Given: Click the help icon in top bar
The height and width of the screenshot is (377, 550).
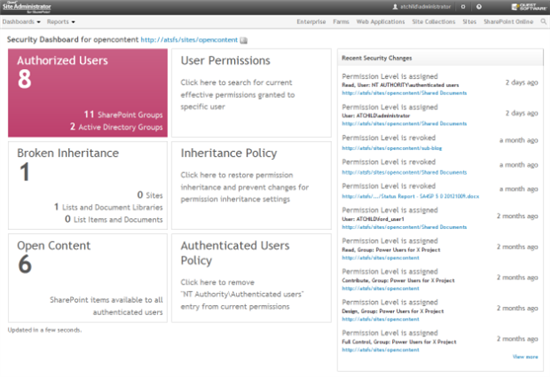Looking at the screenshot, I should click(x=479, y=7).
